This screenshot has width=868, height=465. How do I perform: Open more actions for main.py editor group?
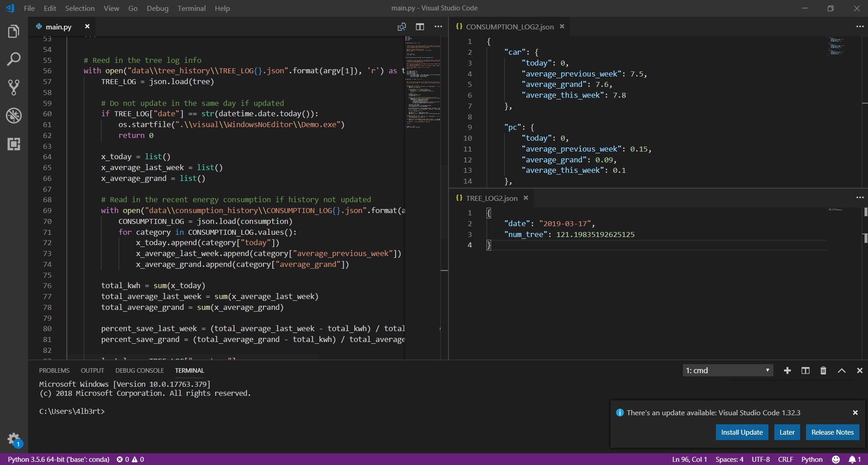(x=438, y=27)
